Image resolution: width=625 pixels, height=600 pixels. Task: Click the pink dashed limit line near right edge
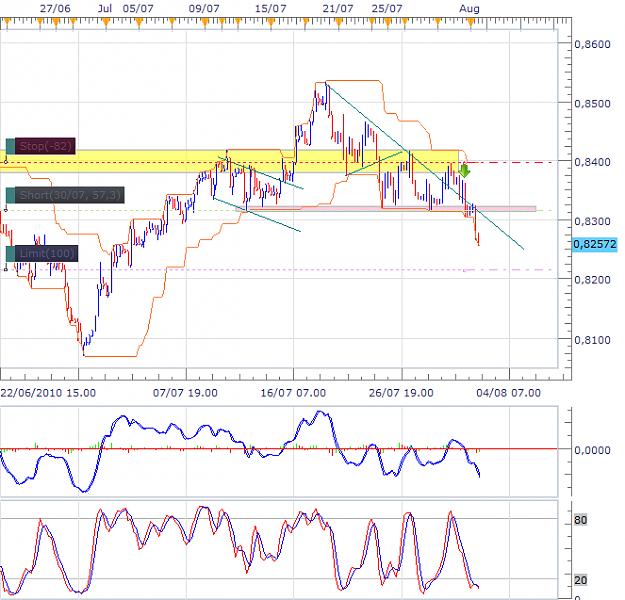tap(542, 270)
